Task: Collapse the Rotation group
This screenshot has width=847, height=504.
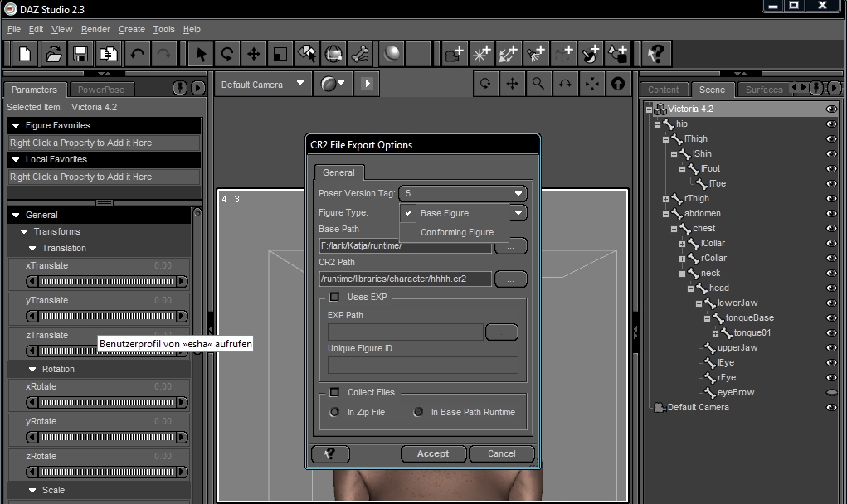Action: pyautogui.click(x=32, y=369)
